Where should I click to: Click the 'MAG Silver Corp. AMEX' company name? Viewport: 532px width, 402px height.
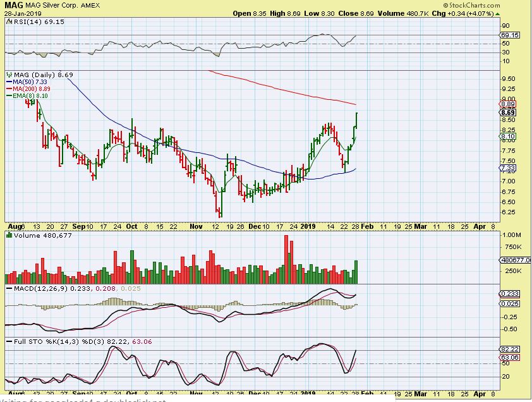point(63,6)
